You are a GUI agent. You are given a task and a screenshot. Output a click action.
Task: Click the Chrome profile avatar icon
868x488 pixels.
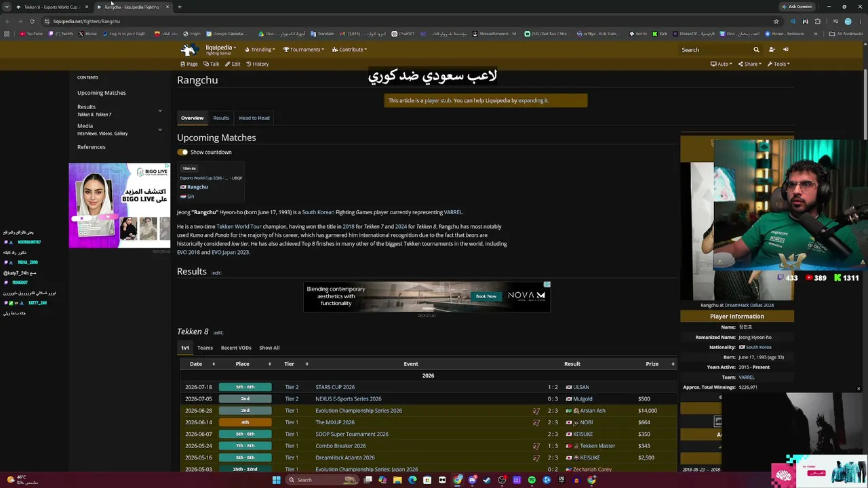(x=848, y=21)
